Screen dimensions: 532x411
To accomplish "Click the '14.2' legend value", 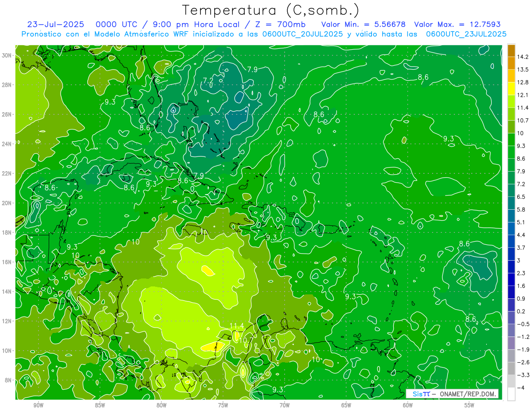I will [x=524, y=57].
